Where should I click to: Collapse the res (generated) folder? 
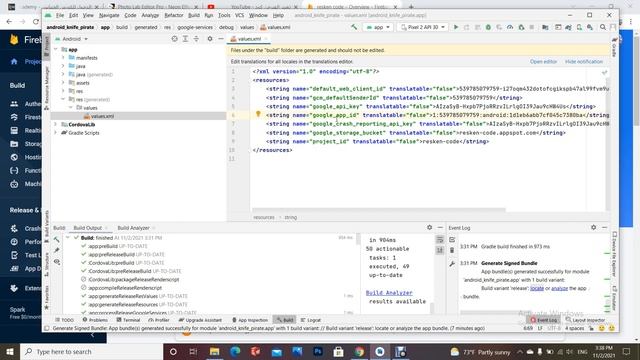point(63,99)
